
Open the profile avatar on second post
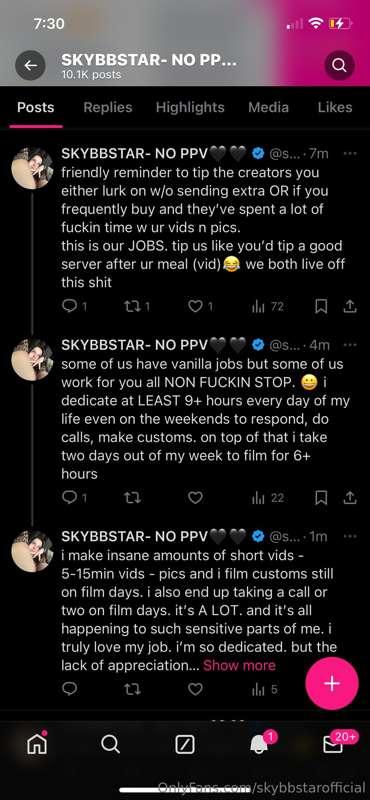pos(32,360)
